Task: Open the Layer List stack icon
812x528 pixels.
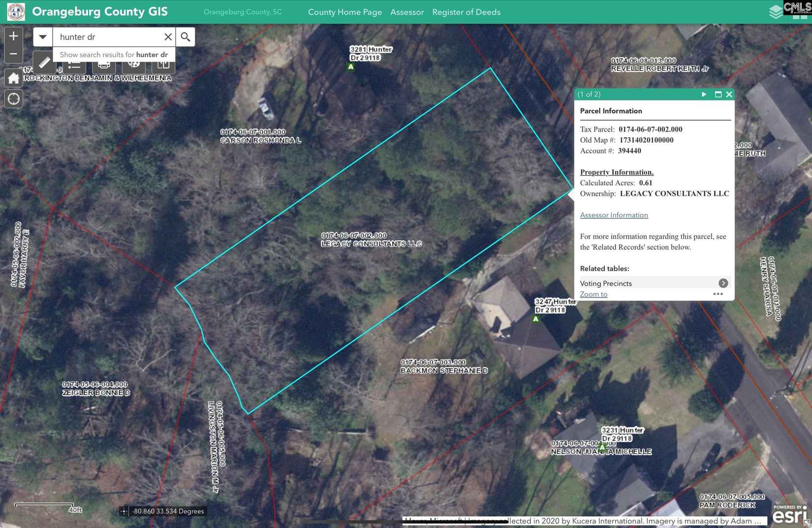Action: 776,12
